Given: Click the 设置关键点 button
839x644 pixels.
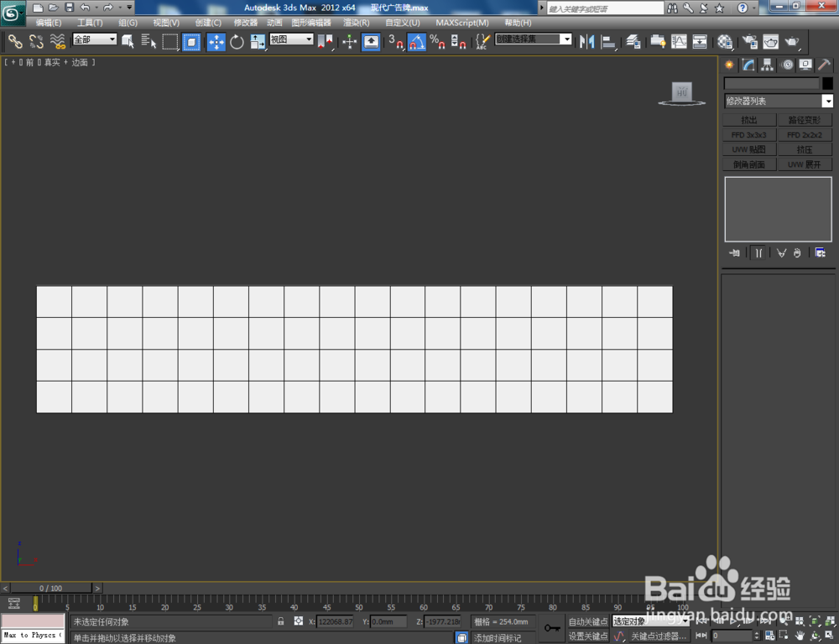Looking at the screenshot, I should tap(588, 636).
